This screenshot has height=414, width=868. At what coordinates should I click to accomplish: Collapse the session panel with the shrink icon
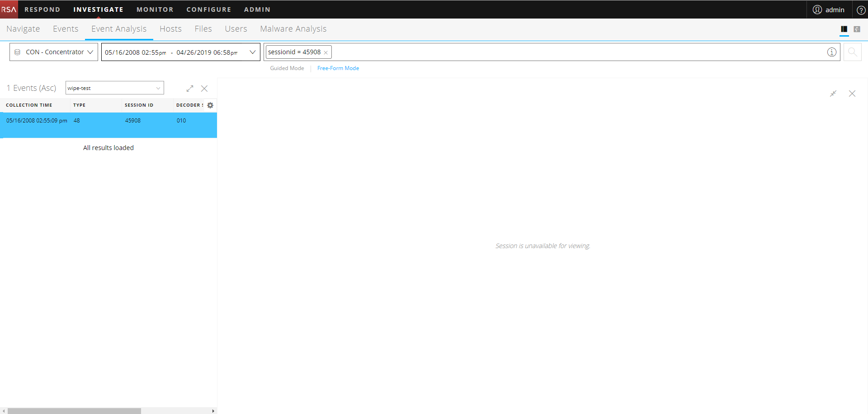click(x=834, y=94)
